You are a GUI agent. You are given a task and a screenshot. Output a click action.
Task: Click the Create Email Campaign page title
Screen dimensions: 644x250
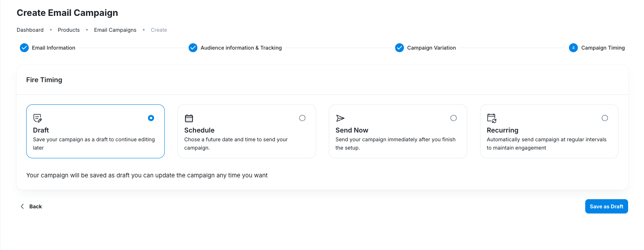tap(67, 13)
